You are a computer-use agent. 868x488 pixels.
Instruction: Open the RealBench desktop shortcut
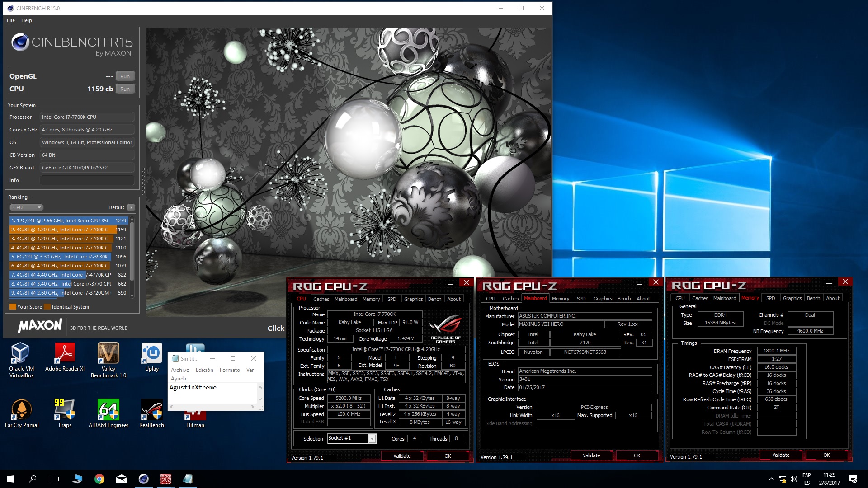152,413
